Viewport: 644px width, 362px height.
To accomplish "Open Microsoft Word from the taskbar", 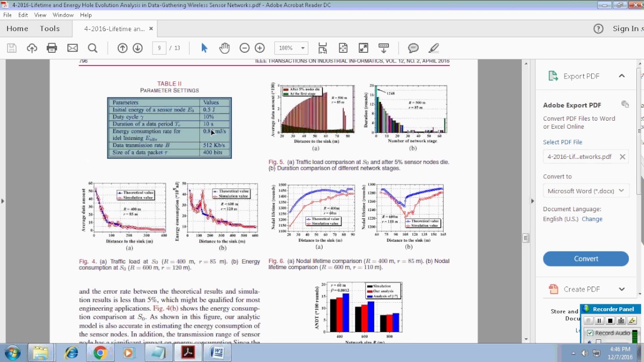I will (217, 353).
